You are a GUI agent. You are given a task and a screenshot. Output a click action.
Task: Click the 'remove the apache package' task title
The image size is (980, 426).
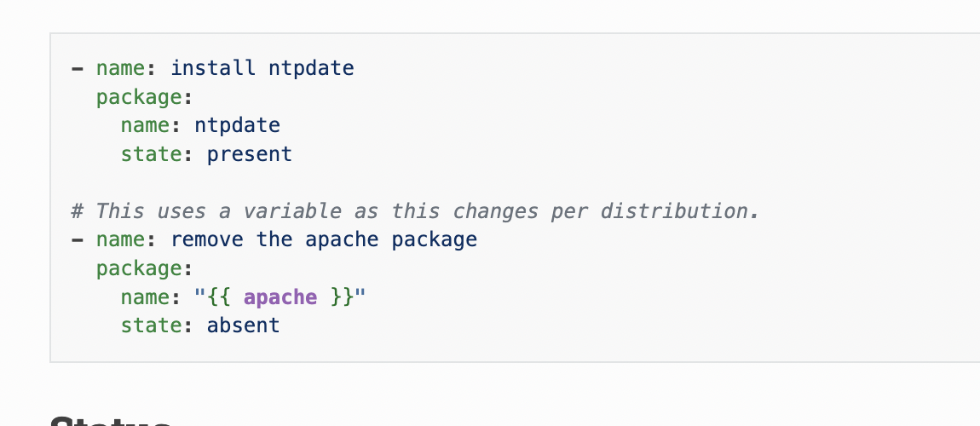324,239
